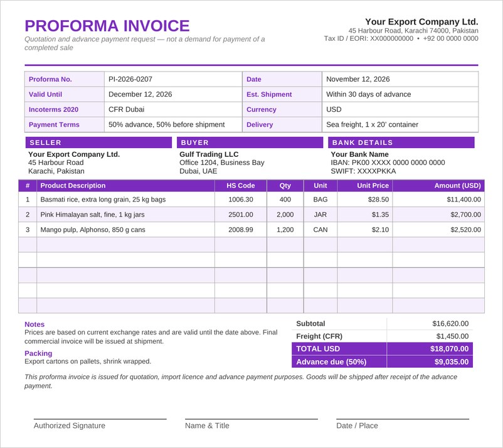
Task: Select the Basmati rice description cell
Action: [x=125, y=200]
